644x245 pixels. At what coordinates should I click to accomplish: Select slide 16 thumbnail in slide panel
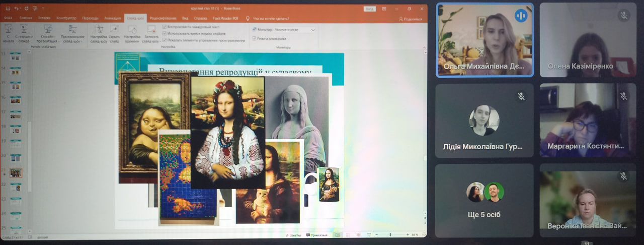click(x=16, y=100)
